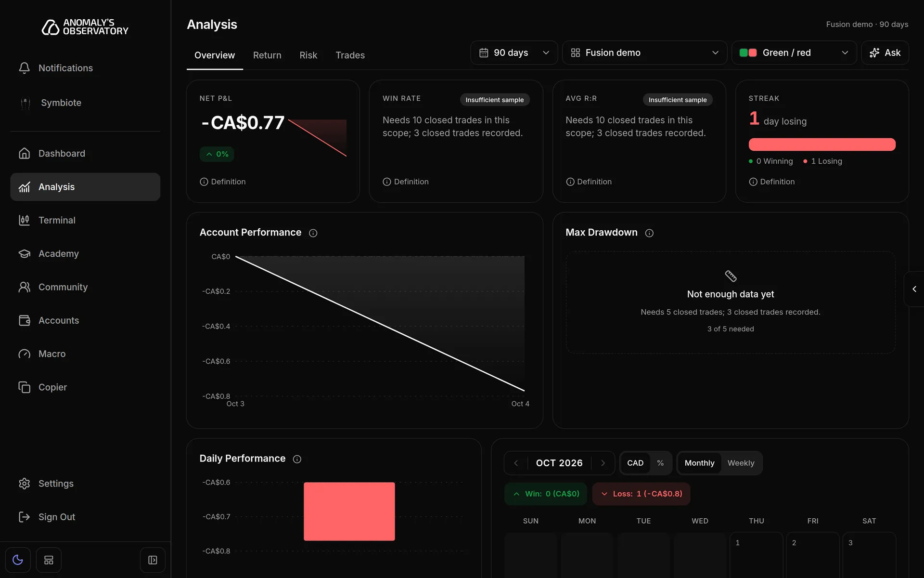Click the Account Performance info icon
Viewport: 924px width, 578px height.
[313, 233]
